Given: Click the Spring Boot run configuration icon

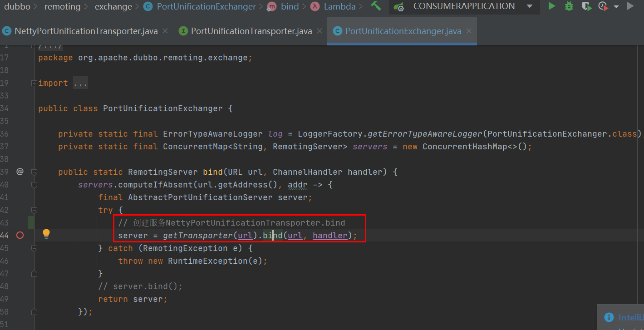Looking at the screenshot, I should [x=398, y=6].
